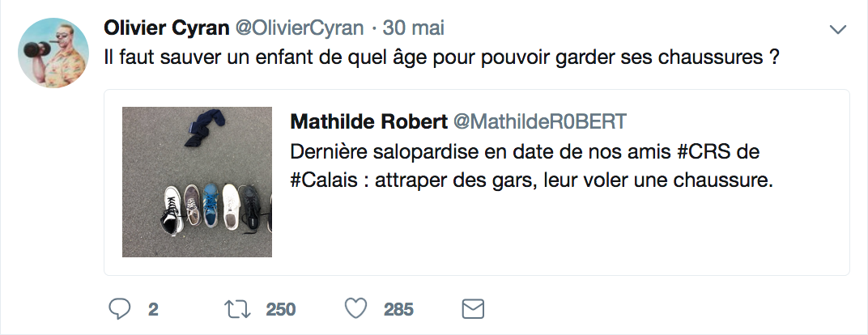
Task: Like the tweet with the heart icon
Action: 354,308
